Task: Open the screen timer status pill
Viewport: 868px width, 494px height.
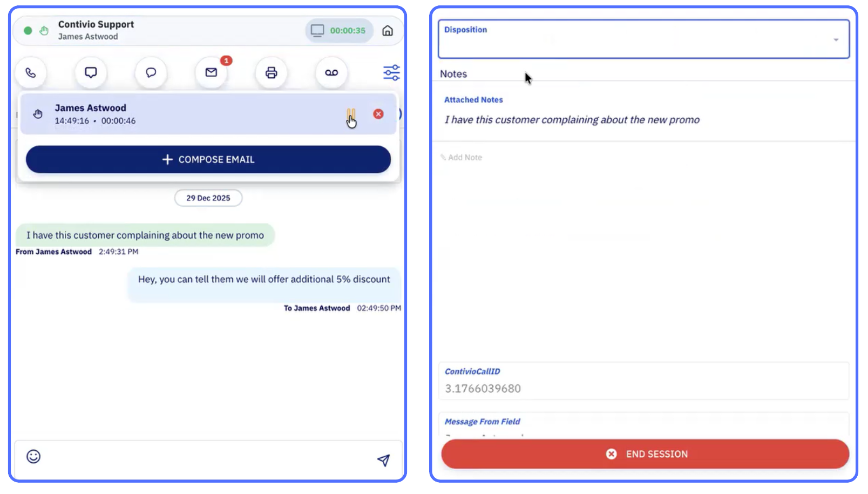Action: click(x=339, y=31)
